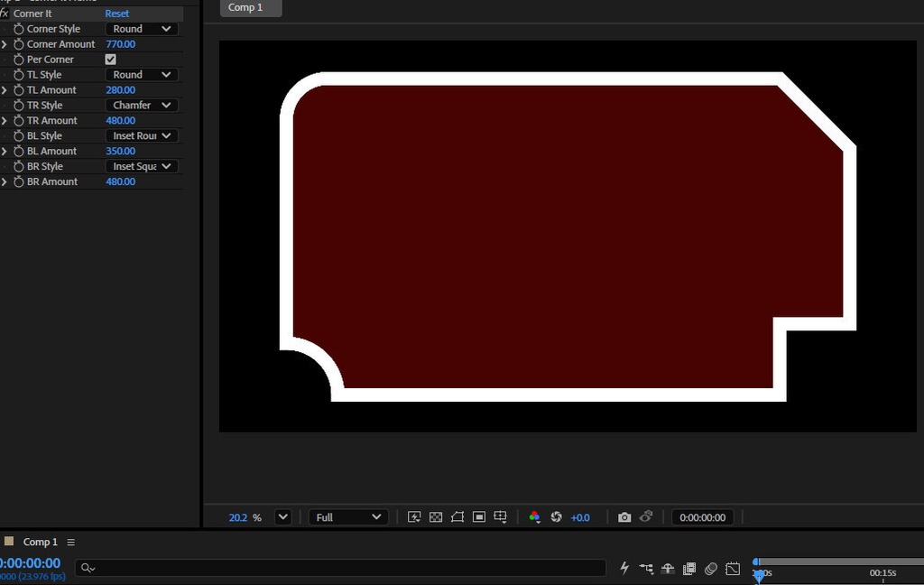Toggle TR Style stopwatch
Image resolution: width=924 pixels, height=585 pixels.
pyautogui.click(x=19, y=106)
